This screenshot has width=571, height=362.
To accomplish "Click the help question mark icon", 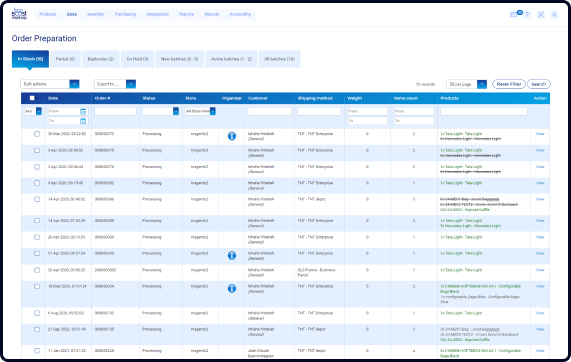I will coord(527,15).
